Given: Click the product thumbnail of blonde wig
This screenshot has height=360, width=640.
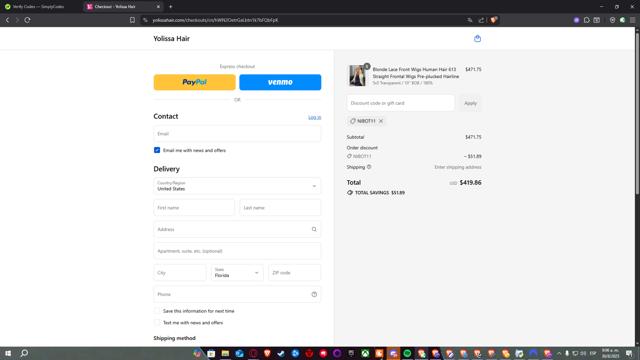Looking at the screenshot, I should pos(357,76).
